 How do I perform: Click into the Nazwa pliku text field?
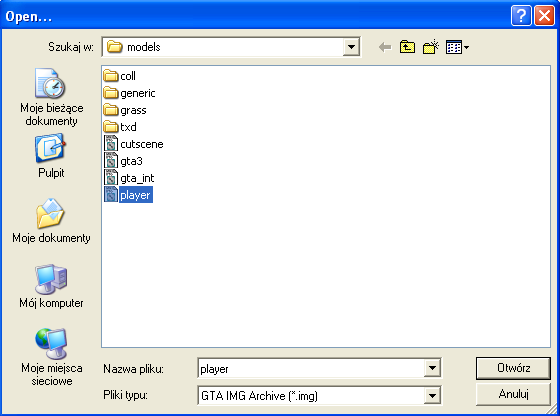[x=311, y=368]
